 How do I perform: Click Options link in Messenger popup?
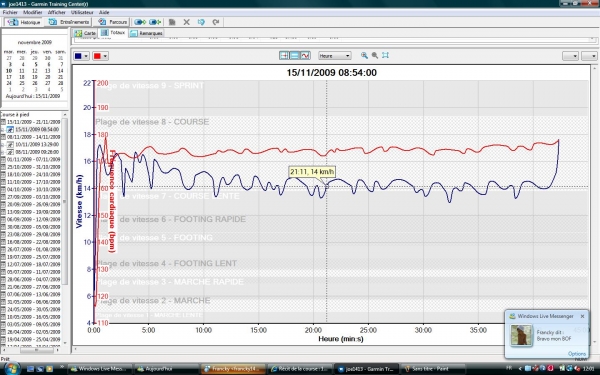pos(576,354)
